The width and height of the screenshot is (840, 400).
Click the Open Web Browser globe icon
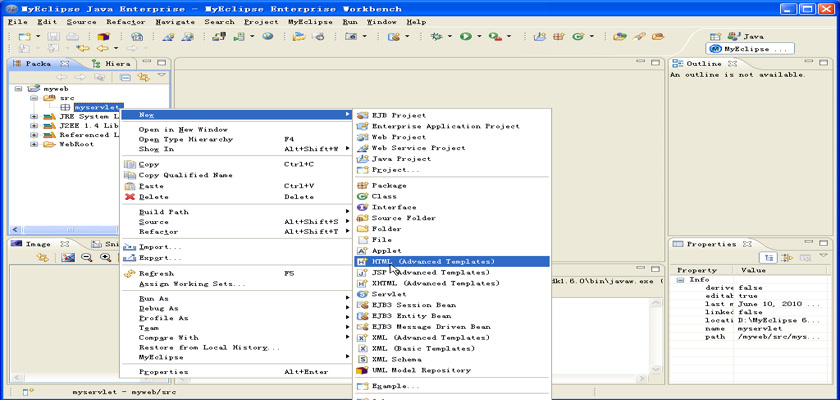point(267,36)
